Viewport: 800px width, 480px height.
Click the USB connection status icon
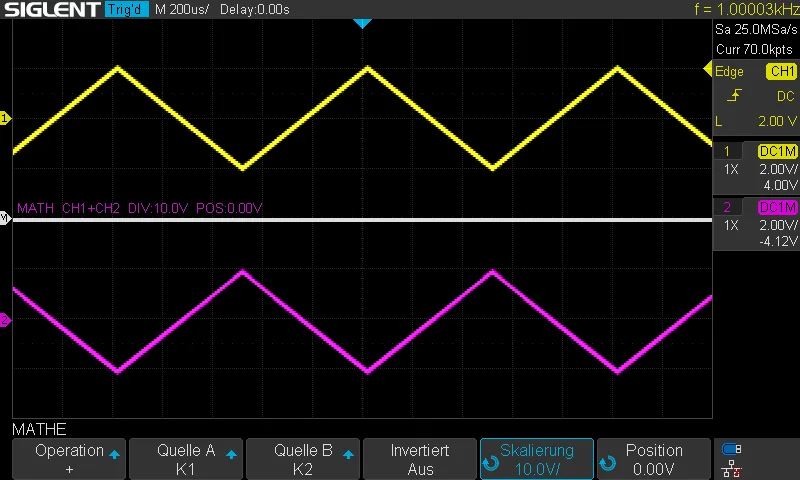point(732,449)
